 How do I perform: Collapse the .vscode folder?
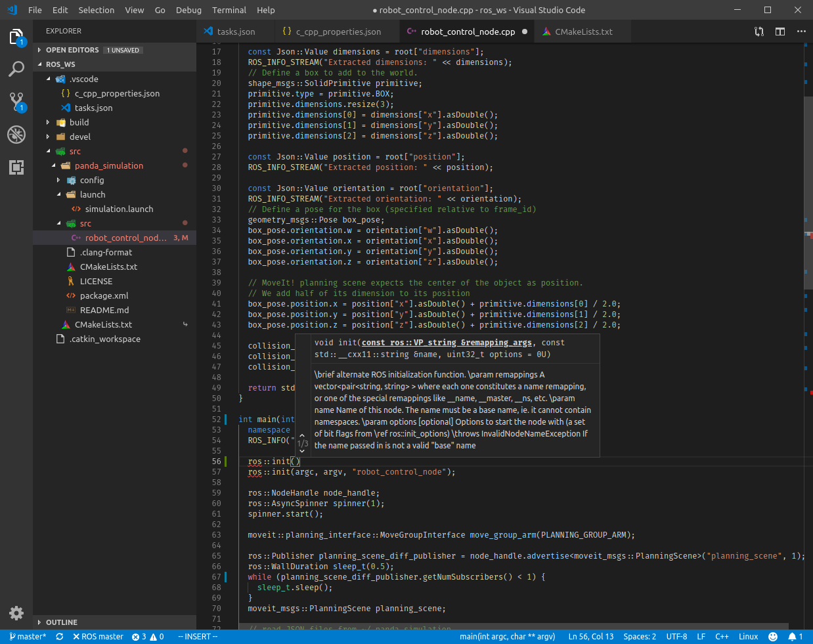click(114, 79)
